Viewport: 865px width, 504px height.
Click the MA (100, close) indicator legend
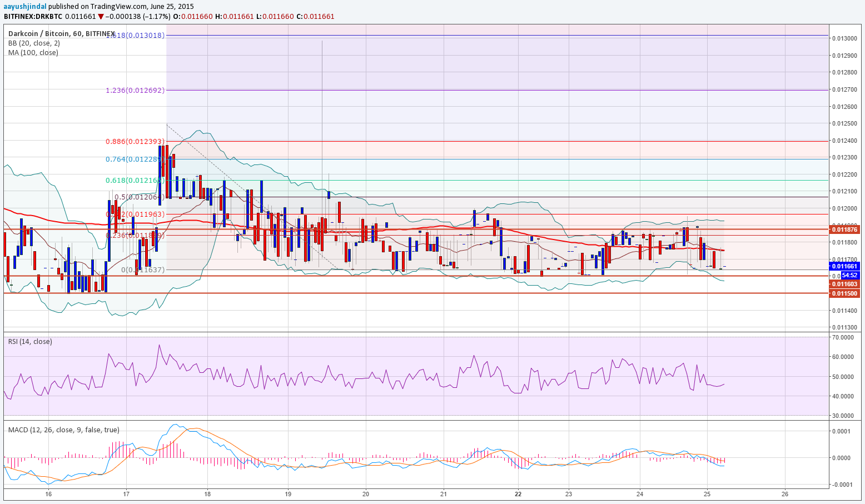pos(33,52)
